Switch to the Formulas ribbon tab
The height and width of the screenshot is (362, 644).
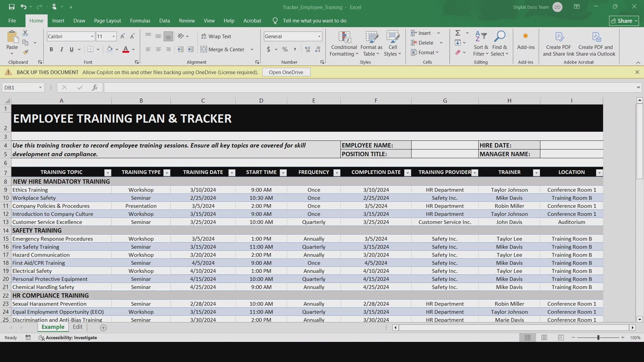[140, 21]
